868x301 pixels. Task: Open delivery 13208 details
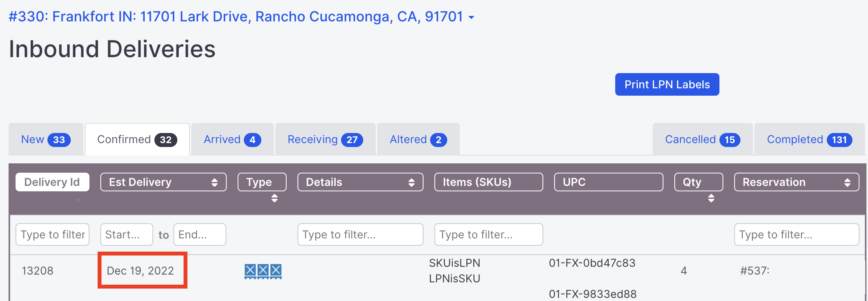click(x=37, y=270)
